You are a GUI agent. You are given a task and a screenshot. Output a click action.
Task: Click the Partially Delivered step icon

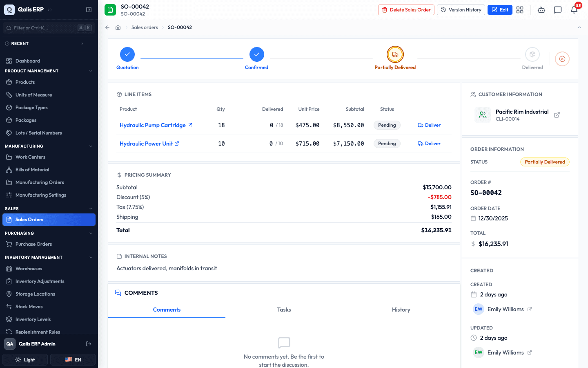(395, 54)
